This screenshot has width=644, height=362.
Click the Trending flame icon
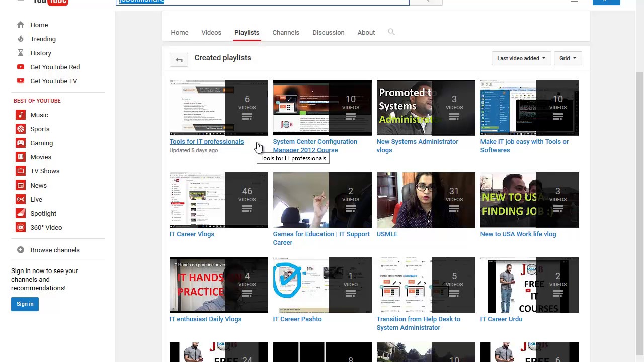[20, 39]
